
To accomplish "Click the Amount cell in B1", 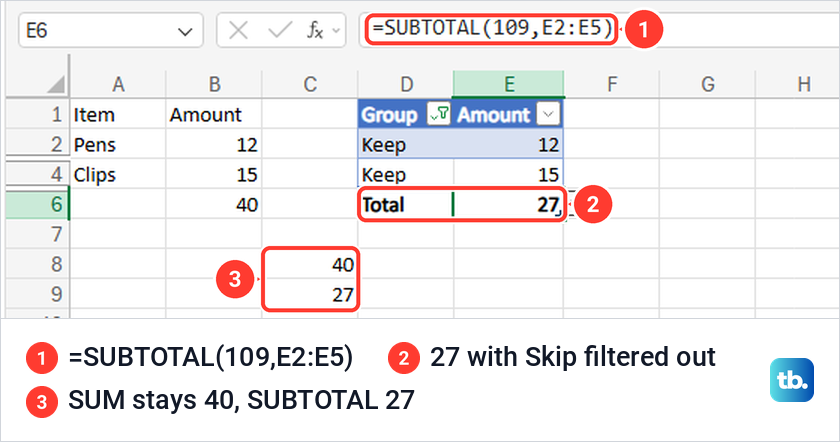I will [x=214, y=114].
